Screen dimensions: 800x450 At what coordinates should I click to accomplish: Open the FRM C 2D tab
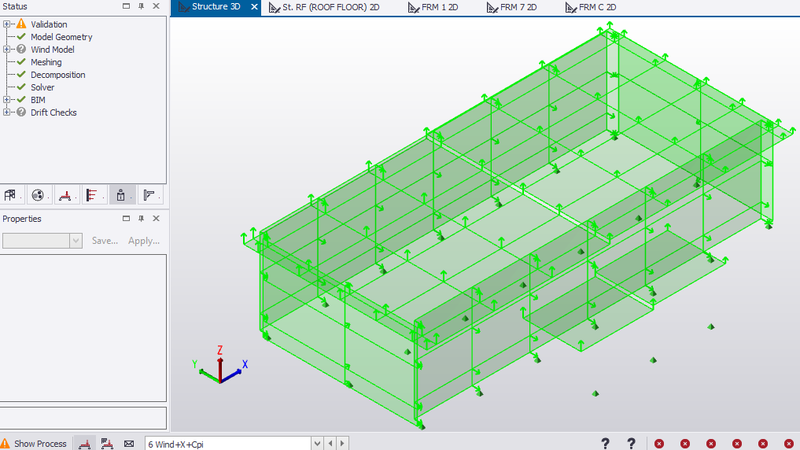coord(591,7)
